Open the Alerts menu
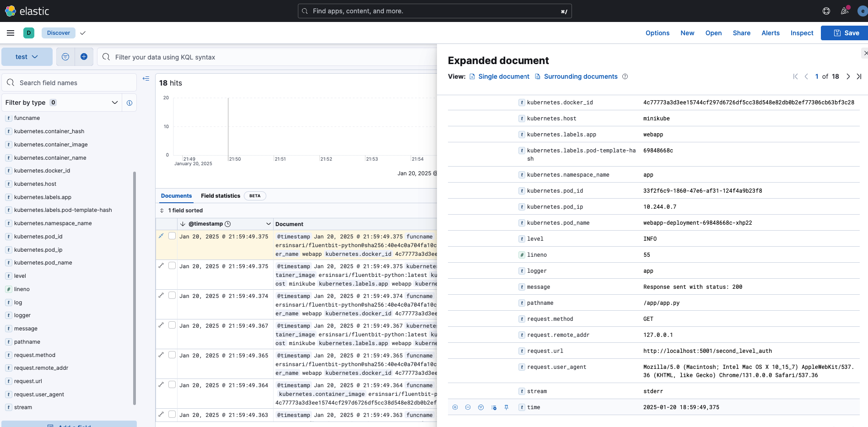The height and width of the screenshot is (427, 868). click(771, 33)
